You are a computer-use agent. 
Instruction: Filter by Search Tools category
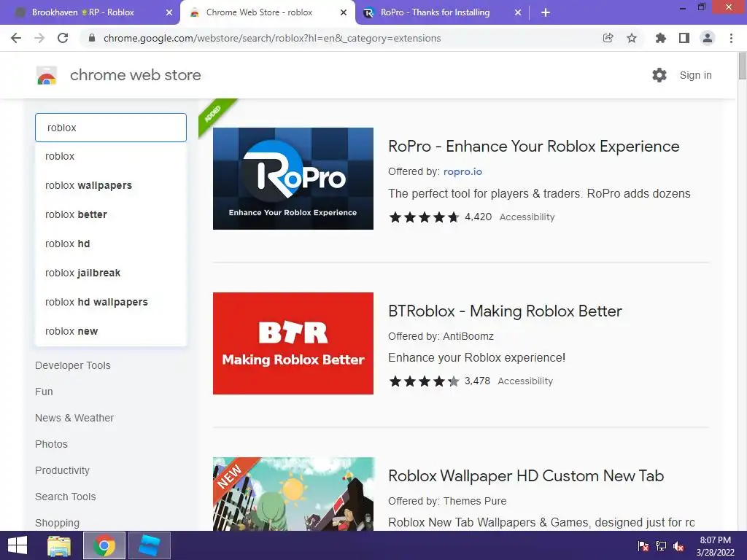(65, 496)
